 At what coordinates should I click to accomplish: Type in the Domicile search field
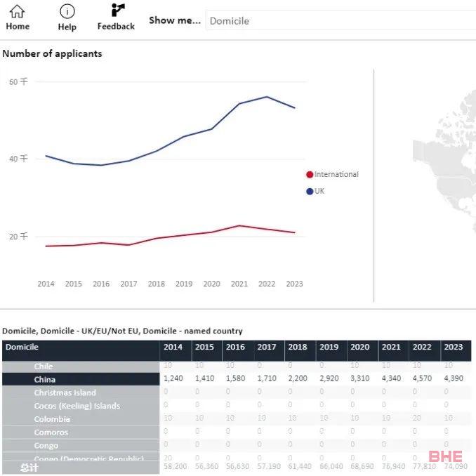(337, 21)
